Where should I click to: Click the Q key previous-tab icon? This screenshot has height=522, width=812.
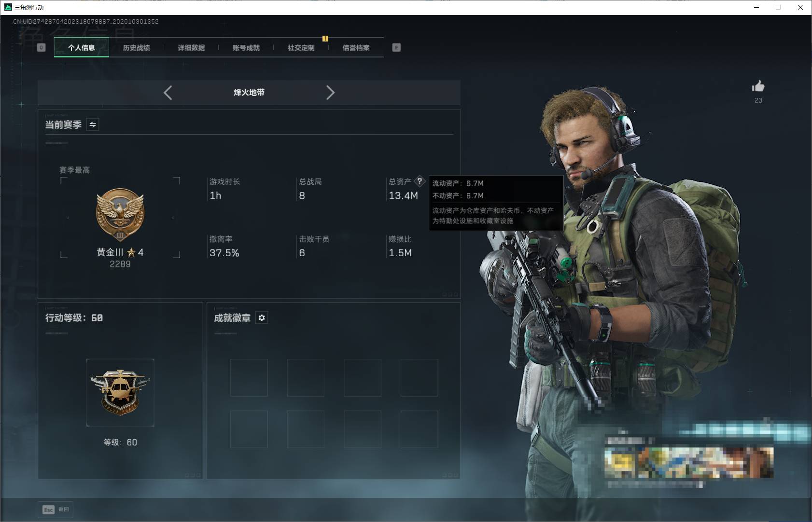[41, 47]
